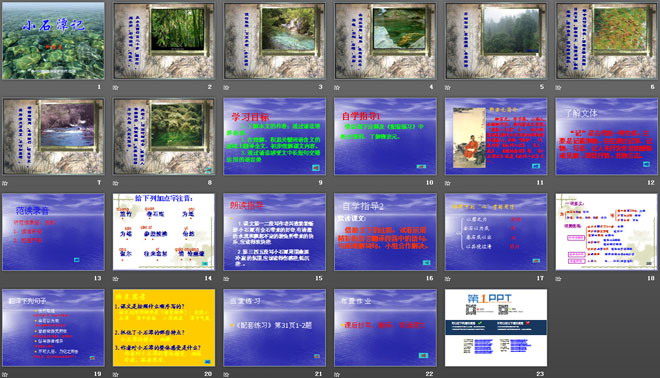Select slide 4 green pond thumbnail

tap(385, 41)
